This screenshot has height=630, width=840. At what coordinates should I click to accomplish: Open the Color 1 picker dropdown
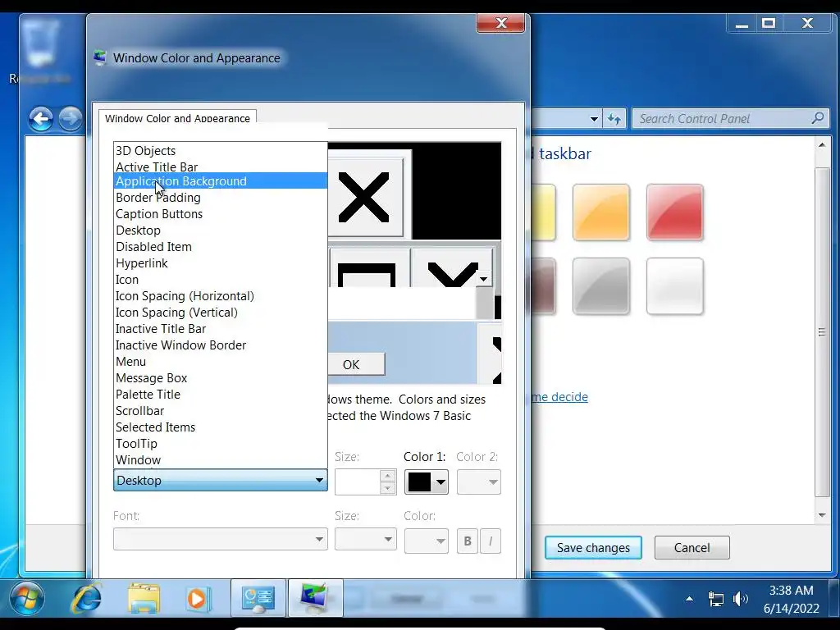click(426, 482)
